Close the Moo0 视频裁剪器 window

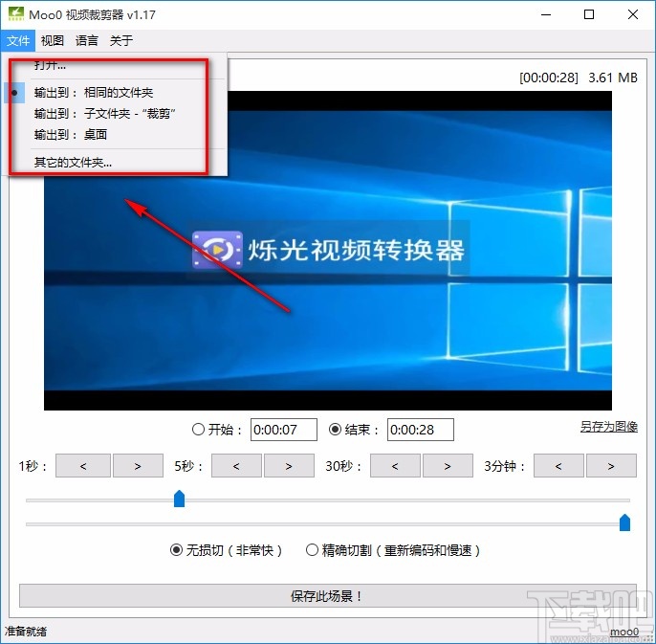point(633,14)
